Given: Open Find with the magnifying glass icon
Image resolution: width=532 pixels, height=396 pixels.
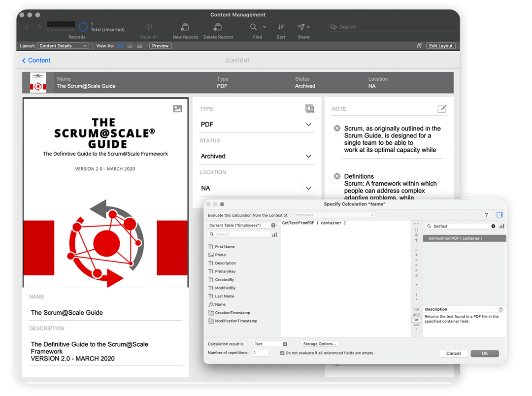Looking at the screenshot, I should [x=253, y=27].
